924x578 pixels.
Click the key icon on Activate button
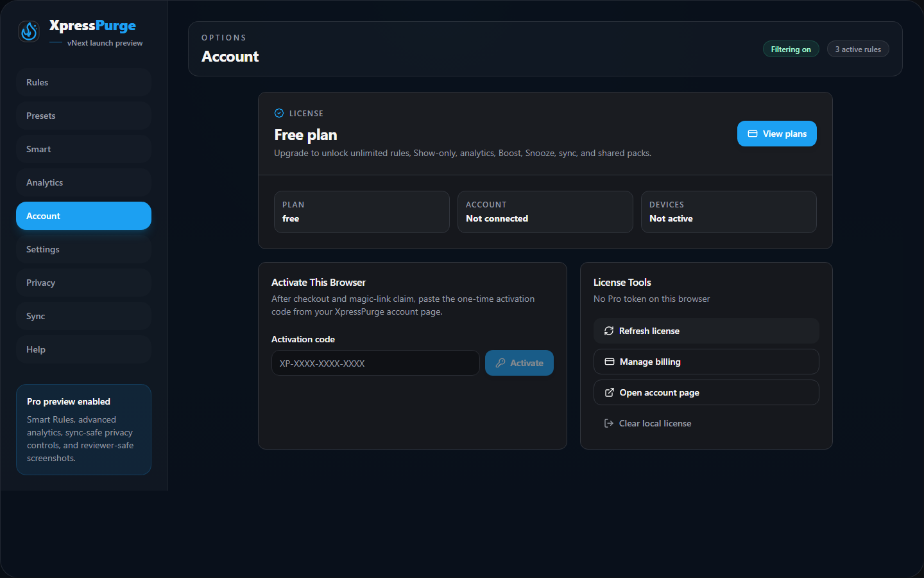click(501, 363)
